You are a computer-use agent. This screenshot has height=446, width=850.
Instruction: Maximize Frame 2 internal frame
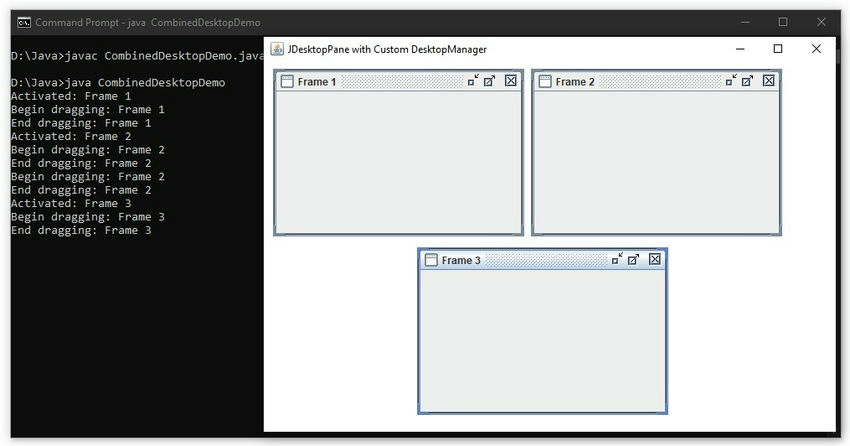point(748,81)
